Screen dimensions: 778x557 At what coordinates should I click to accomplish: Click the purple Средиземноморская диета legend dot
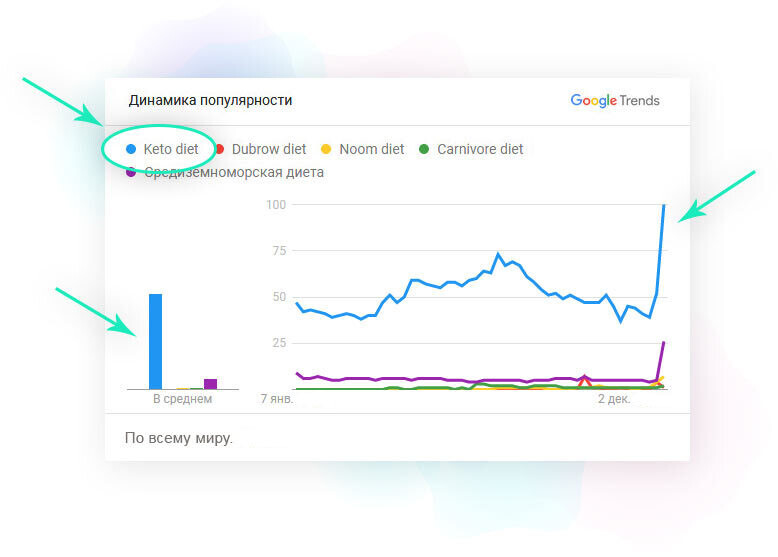[131, 172]
